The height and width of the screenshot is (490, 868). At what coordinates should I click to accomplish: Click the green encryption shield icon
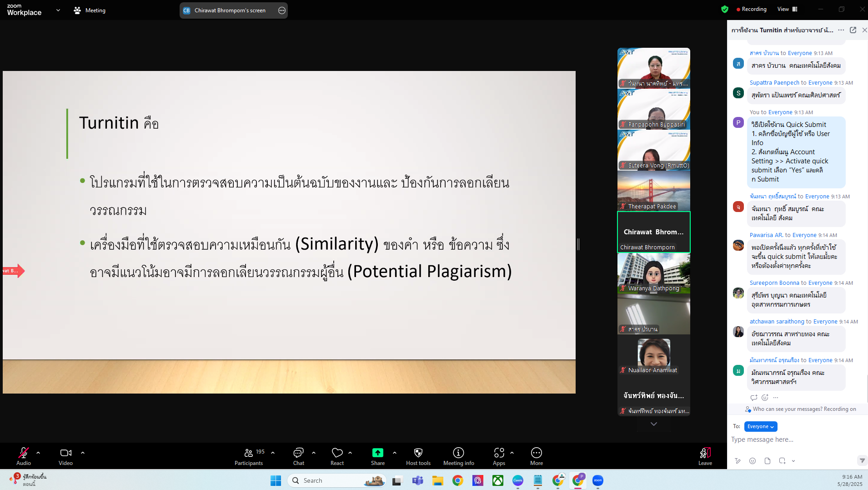pos(725,9)
